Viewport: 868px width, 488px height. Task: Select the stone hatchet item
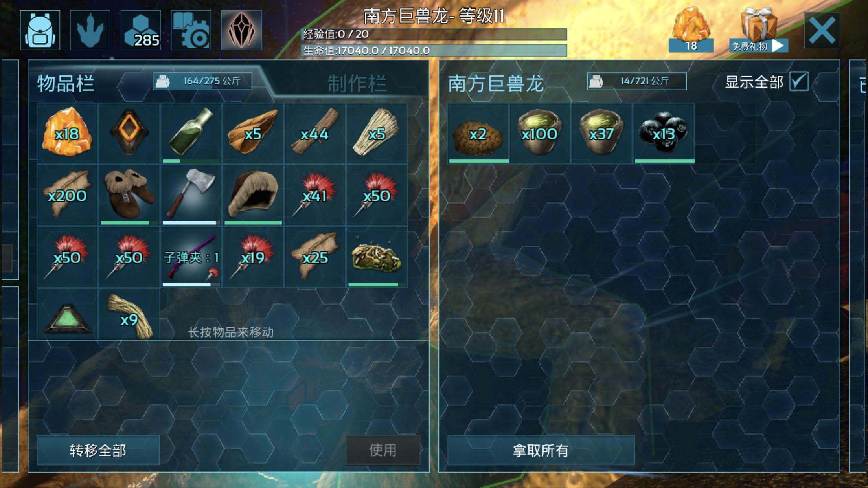191,195
